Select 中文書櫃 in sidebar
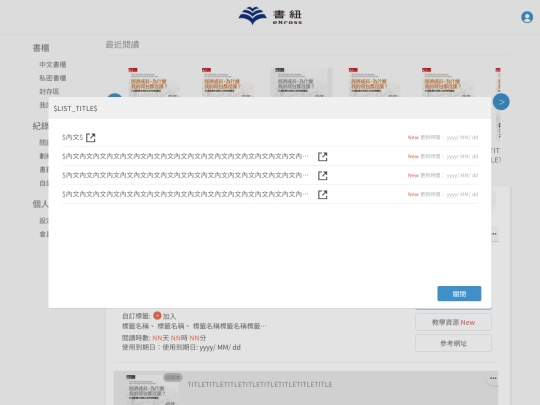540x405 pixels. coord(52,64)
